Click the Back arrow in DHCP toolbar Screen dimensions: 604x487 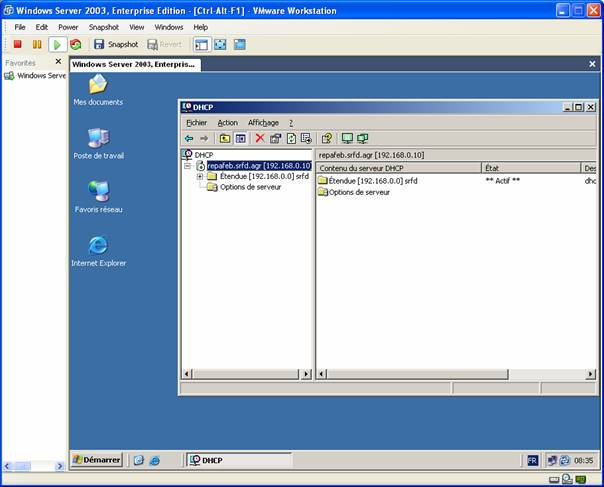coord(189,138)
